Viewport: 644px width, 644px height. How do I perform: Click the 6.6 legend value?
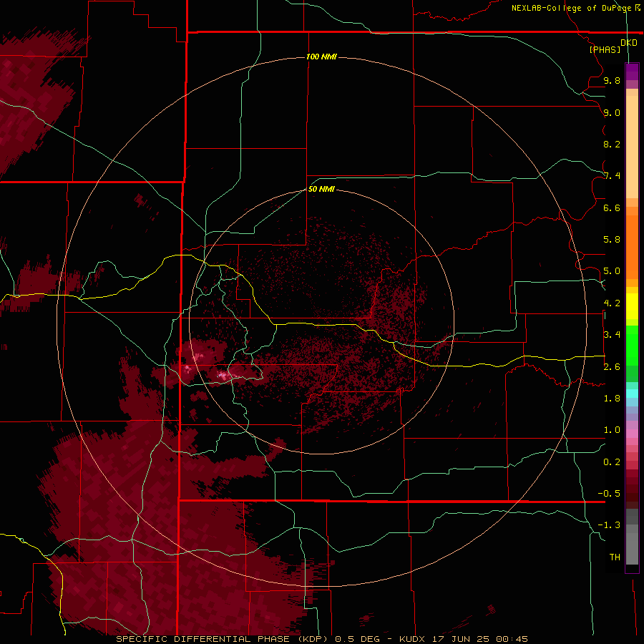tap(612, 208)
